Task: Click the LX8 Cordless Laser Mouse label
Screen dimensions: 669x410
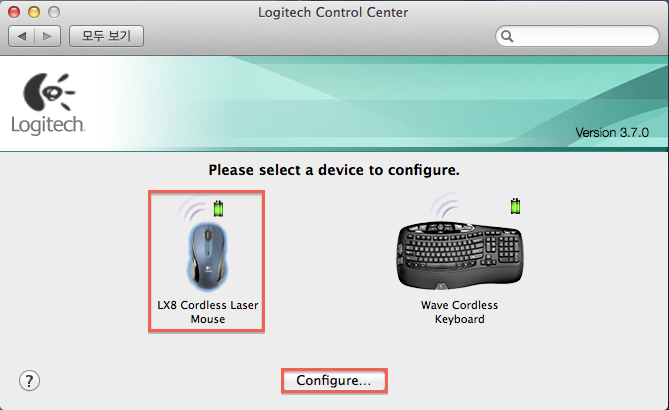Action: tap(208, 312)
